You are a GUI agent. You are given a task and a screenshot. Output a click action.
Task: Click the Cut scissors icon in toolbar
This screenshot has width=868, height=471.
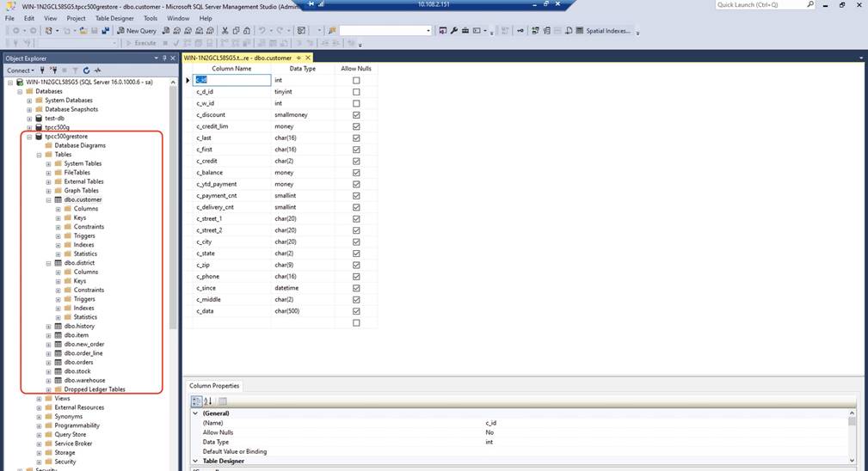click(x=225, y=31)
